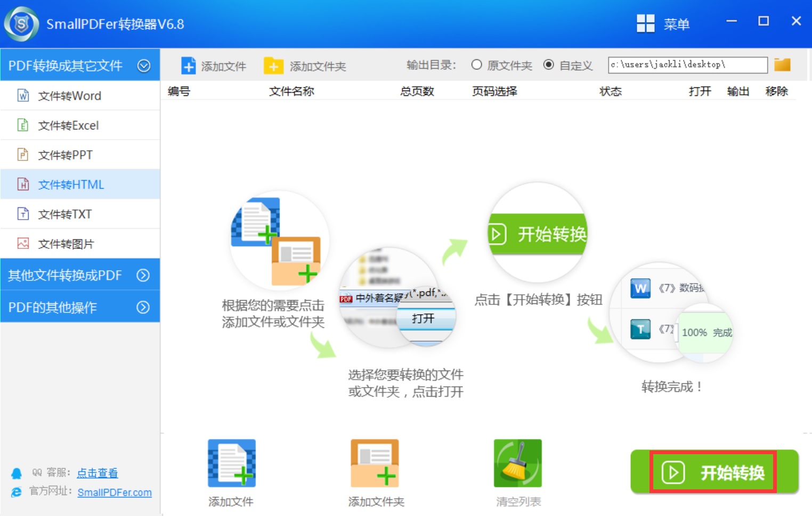
Task: Choose 文件转Excel in the sidebar
Action: [x=80, y=125]
